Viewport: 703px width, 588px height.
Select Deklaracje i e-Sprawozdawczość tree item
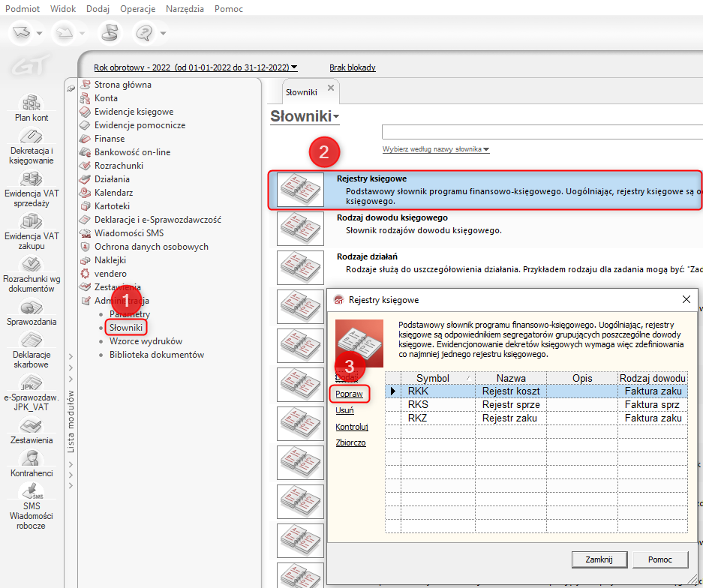[x=158, y=220]
